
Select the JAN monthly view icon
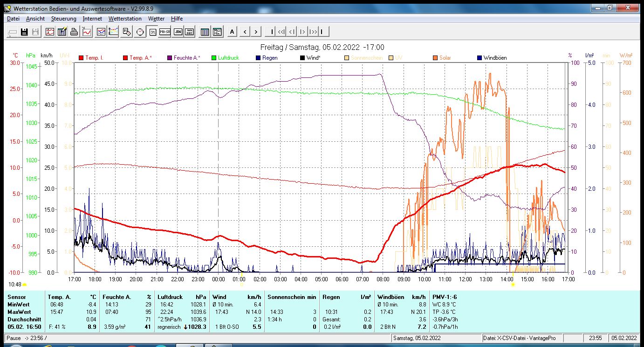tap(178, 32)
